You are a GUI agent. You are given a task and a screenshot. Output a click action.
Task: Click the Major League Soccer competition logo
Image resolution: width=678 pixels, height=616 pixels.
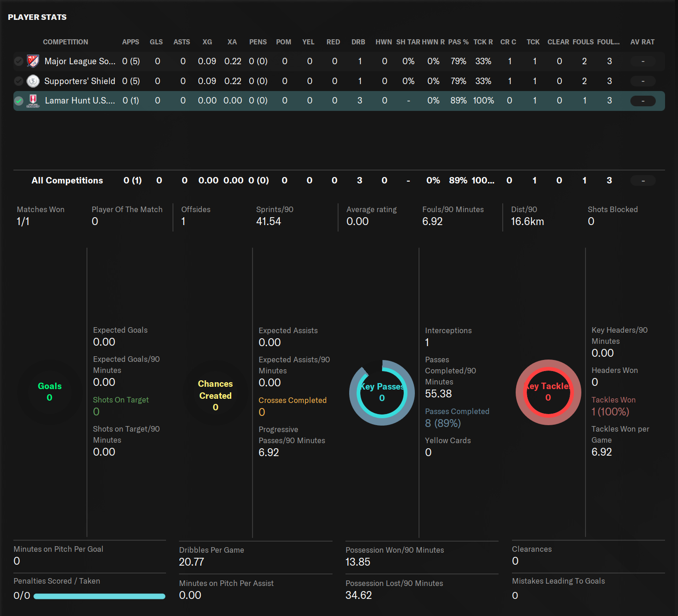tap(33, 61)
